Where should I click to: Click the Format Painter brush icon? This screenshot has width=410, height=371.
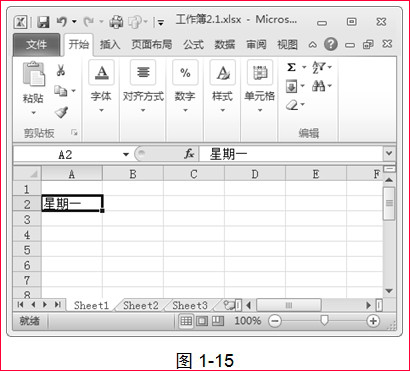click(61, 112)
